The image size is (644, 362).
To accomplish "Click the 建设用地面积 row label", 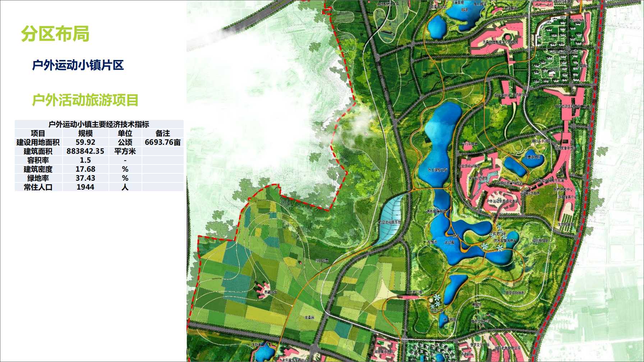I will [x=38, y=142].
